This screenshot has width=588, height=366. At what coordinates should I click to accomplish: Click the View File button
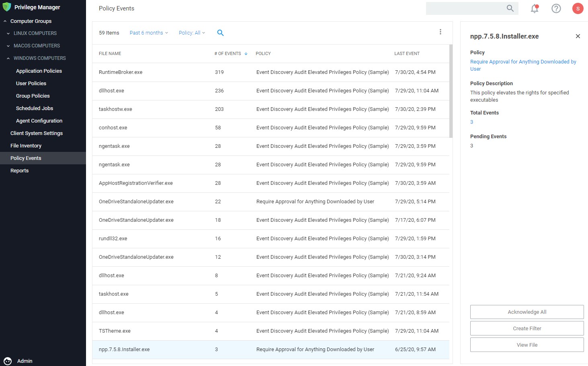[527, 345]
